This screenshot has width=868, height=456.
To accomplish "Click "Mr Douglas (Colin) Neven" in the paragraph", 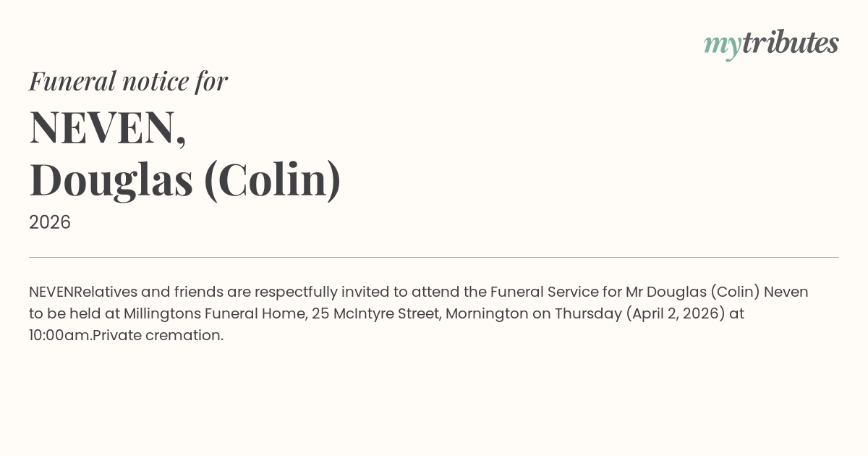I will point(717,292).
